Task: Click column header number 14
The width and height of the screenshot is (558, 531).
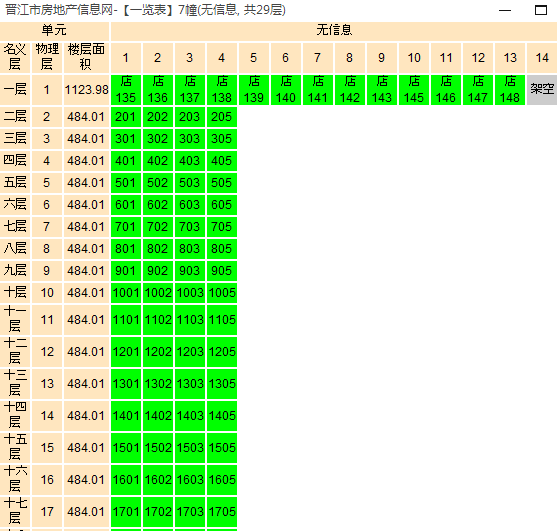Action: pos(542,58)
